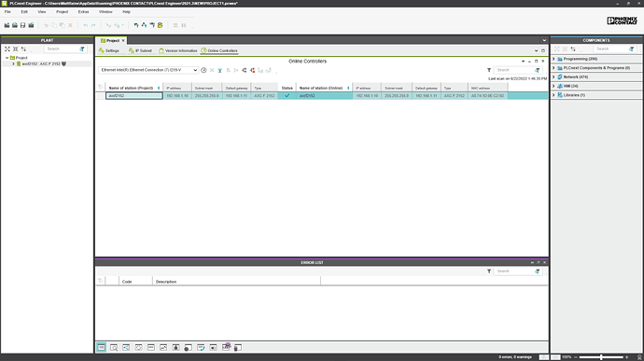Viewport: 644px width, 361px height.
Task: Open the Cross References view icon
Action: pyautogui.click(x=126, y=347)
